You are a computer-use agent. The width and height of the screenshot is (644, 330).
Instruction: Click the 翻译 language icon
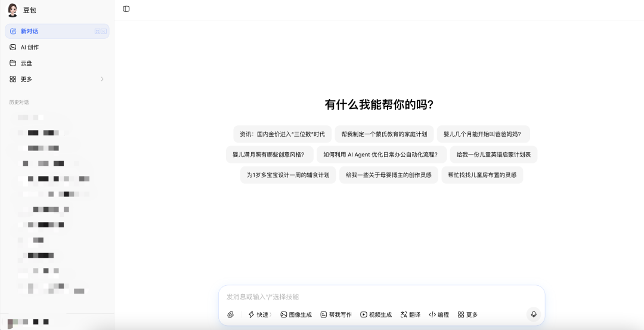point(403,315)
